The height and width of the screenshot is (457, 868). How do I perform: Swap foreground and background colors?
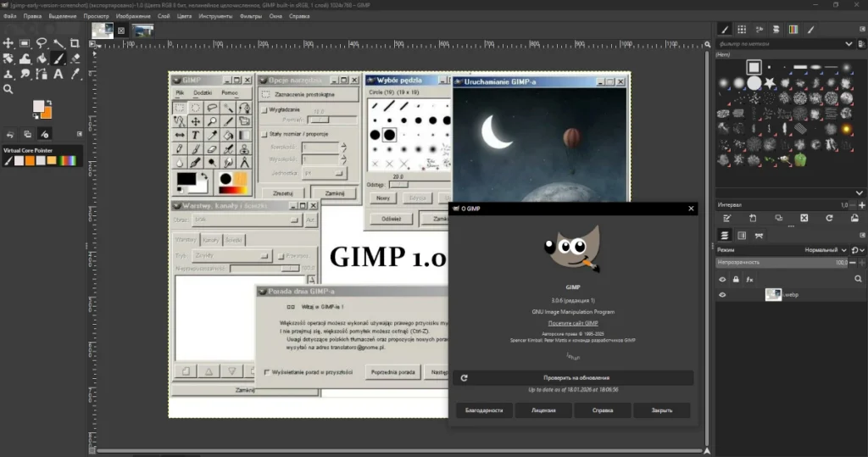(x=48, y=103)
